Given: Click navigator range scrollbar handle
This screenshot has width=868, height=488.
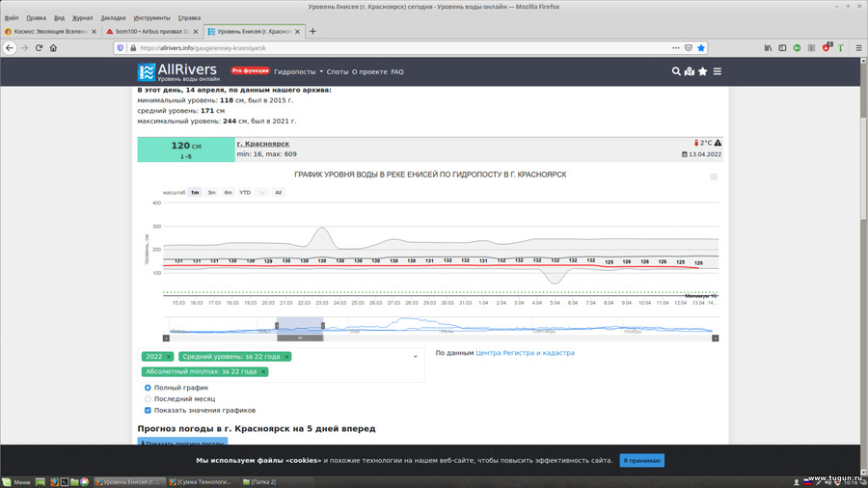Looking at the screenshot, I should click(300, 339).
